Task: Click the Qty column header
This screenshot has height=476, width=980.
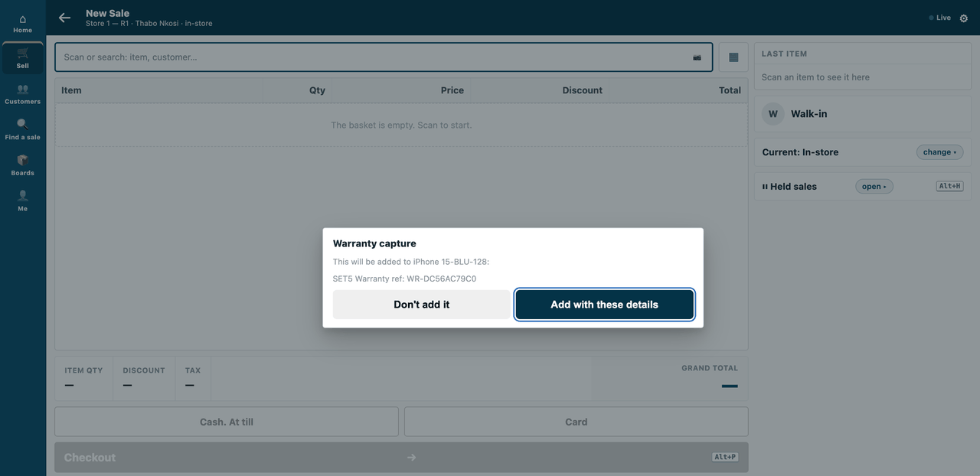Action: (317, 90)
